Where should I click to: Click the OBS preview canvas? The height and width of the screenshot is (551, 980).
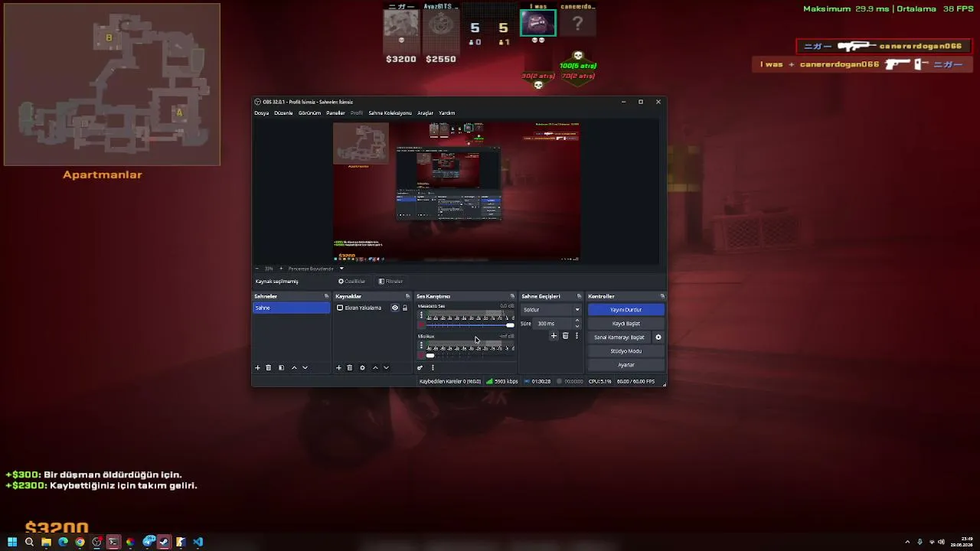click(x=456, y=192)
